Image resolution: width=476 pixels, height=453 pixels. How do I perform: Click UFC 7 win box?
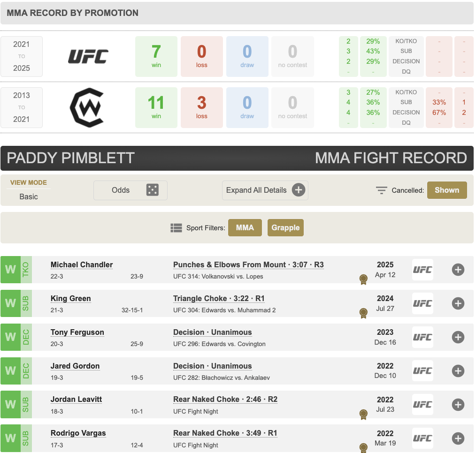156,56
